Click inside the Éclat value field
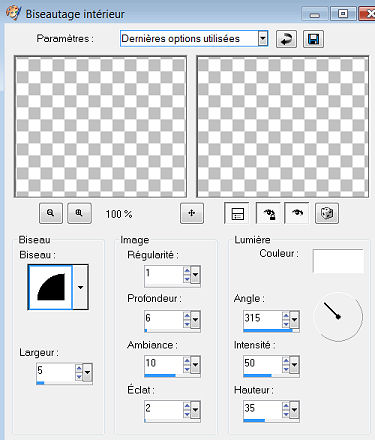Screen dimensions: 375x440 [x=164, y=409]
